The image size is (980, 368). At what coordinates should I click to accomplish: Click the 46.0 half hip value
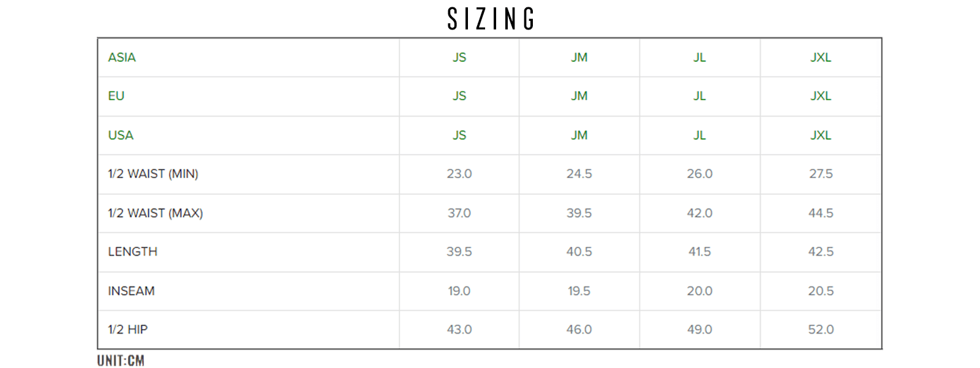(579, 330)
